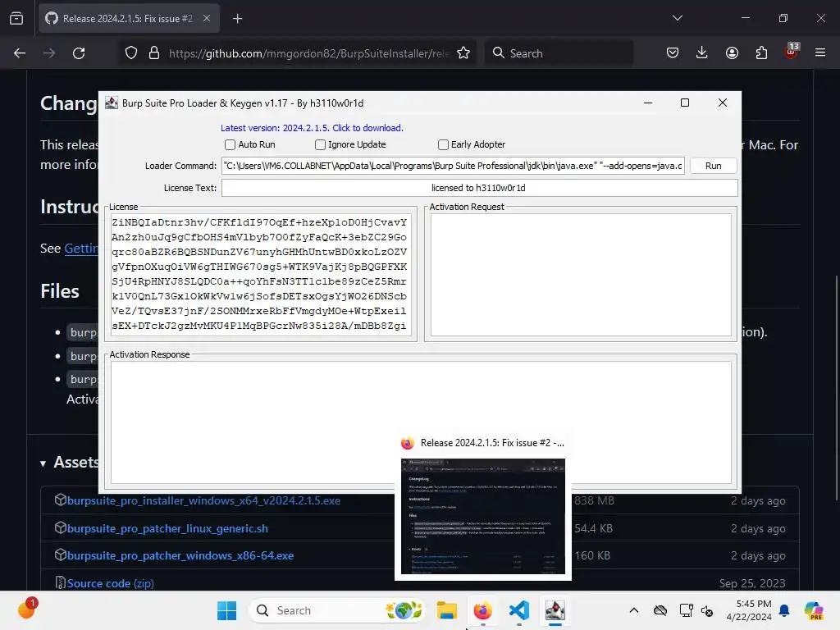
Task: Click the Latest version download link
Action: [x=312, y=128]
